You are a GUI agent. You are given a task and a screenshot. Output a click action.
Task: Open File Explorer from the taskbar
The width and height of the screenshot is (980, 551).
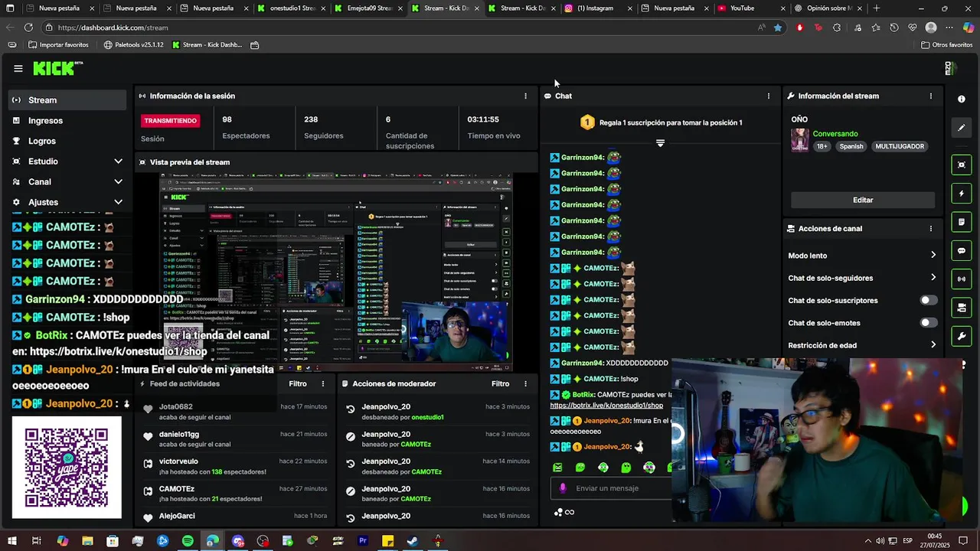tap(87, 541)
